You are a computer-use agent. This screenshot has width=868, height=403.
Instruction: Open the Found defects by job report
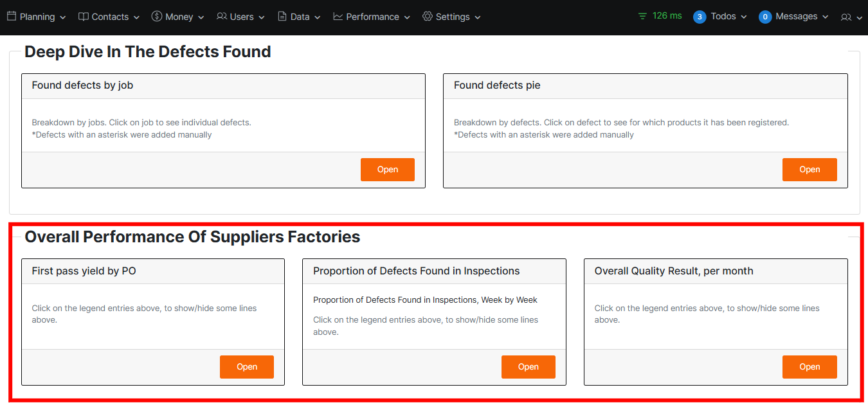click(387, 170)
